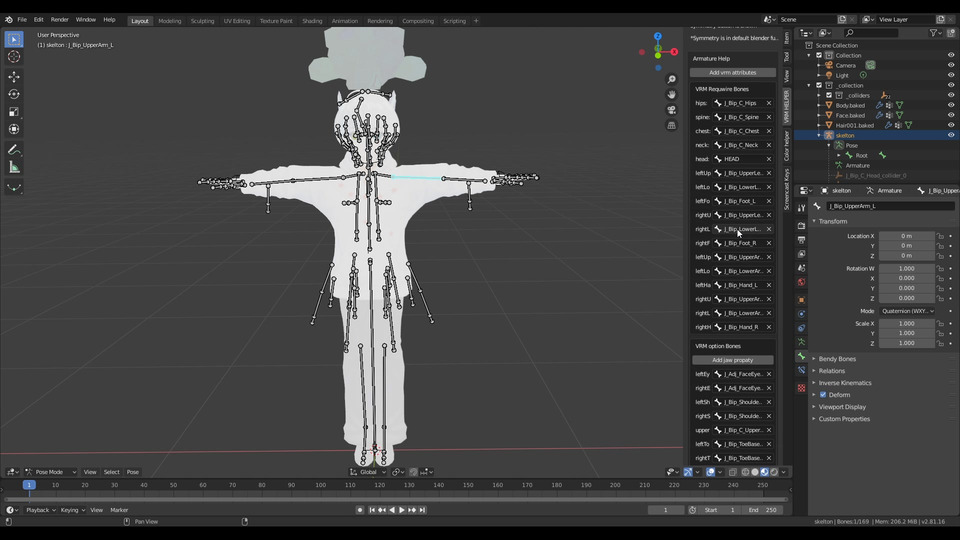This screenshot has height=540, width=960.
Task: Click the zoom magnifier icon in viewport
Action: pos(671,80)
